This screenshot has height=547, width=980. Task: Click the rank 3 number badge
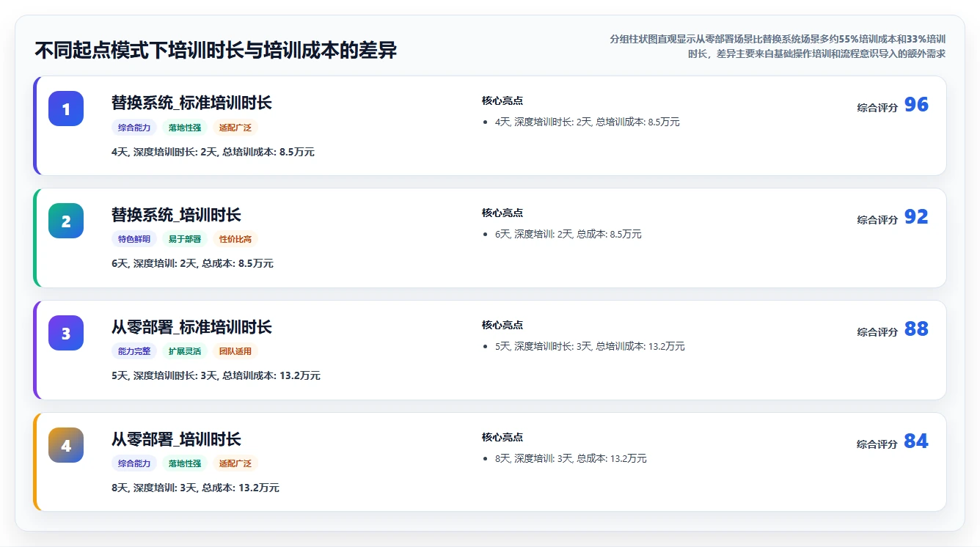tap(66, 333)
